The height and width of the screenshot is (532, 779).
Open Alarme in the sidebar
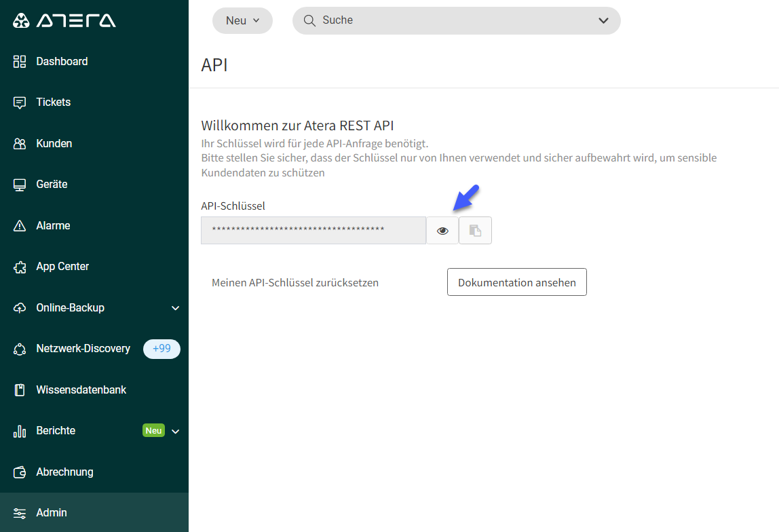(94, 225)
